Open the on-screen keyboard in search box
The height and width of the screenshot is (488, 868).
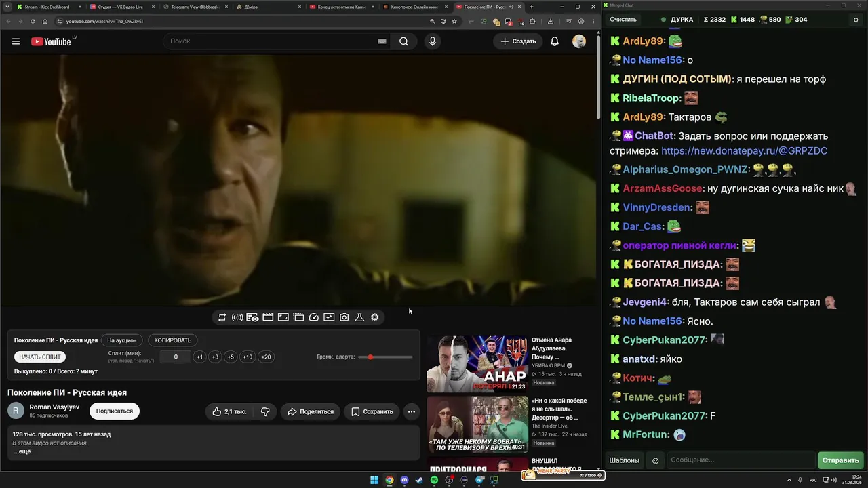(382, 41)
